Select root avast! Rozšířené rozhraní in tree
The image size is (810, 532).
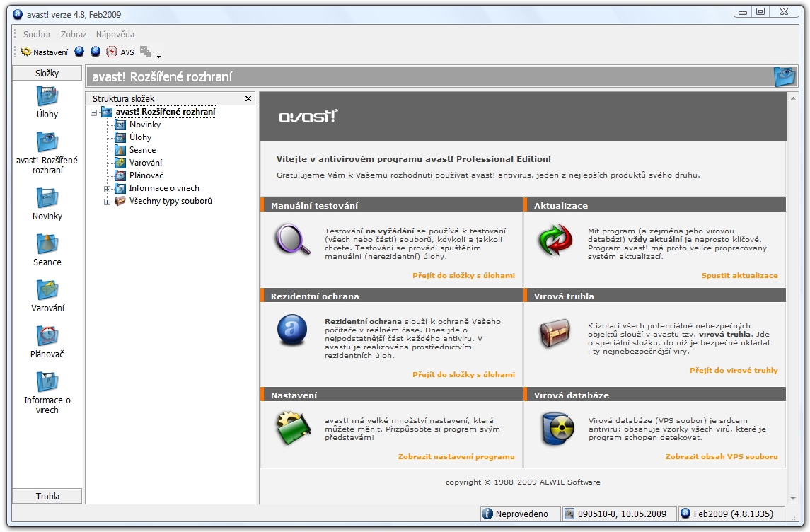pyautogui.click(x=166, y=112)
